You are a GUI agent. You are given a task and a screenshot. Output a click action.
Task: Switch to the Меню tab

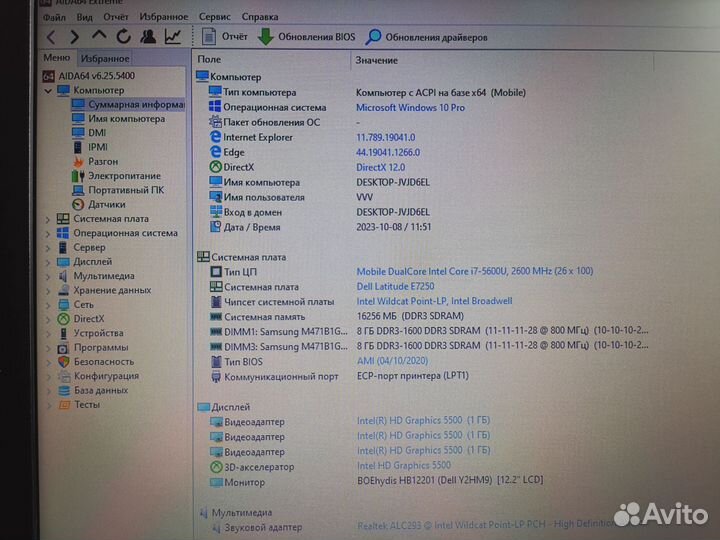coord(57,58)
